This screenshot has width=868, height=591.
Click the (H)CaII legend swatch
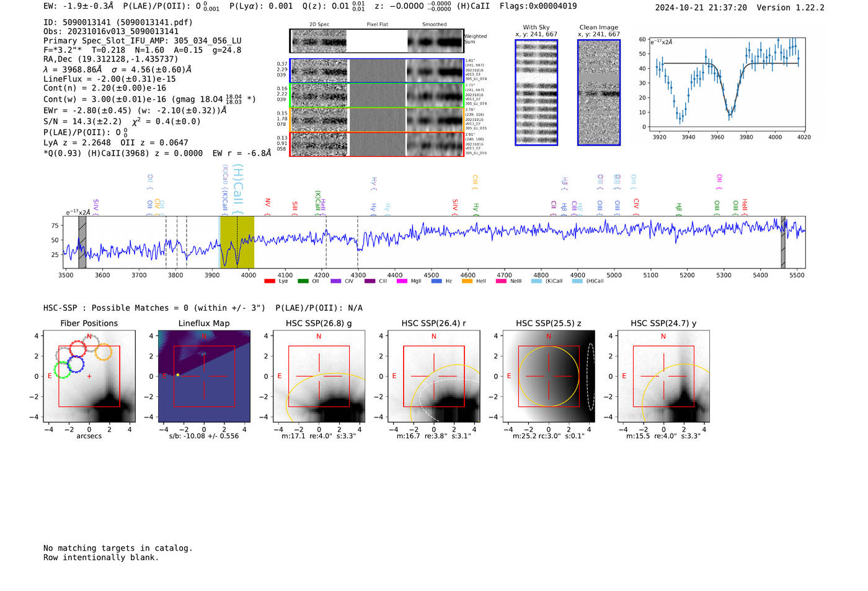(x=577, y=281)
